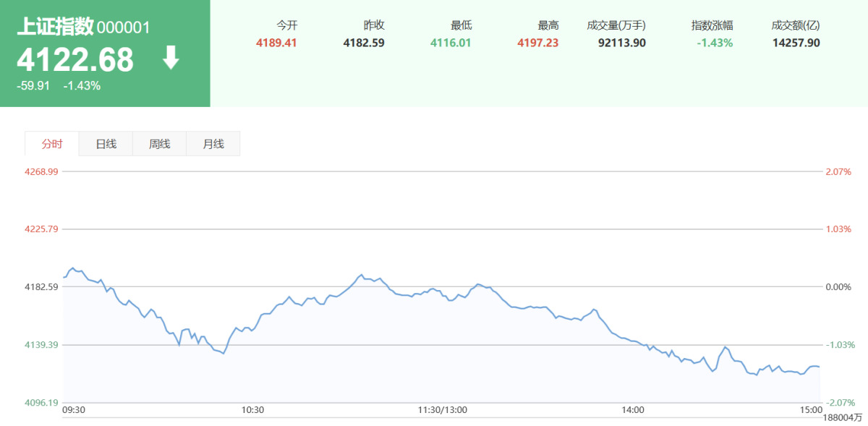868x426 pixels.
Task: Click the 最高 value 4197.23
Action: pyautogui.click(x=537, y=43)
